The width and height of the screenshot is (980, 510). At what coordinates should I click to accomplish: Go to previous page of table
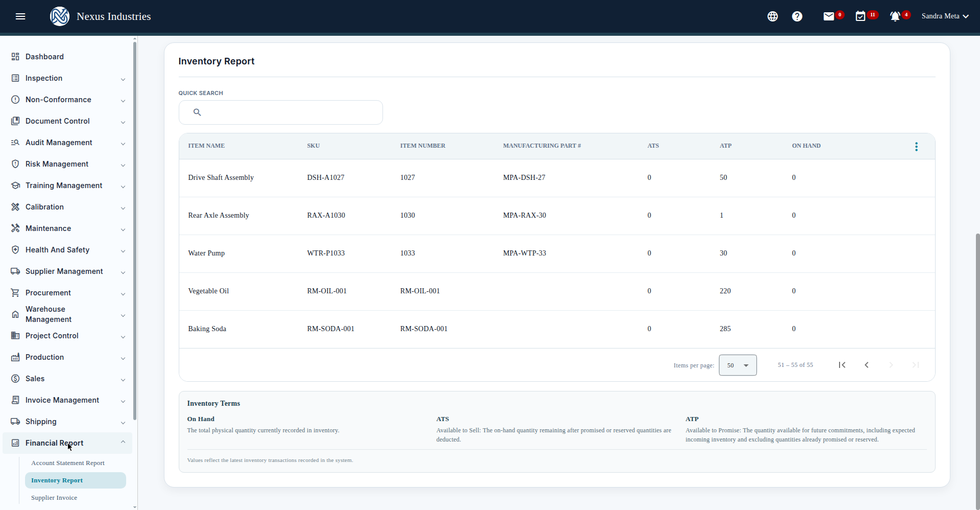[867, 365]
